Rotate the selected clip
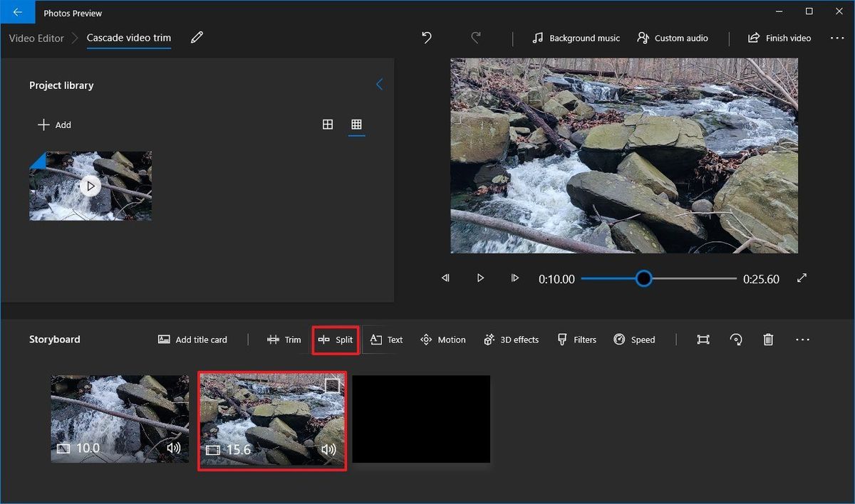 [735, 340]
